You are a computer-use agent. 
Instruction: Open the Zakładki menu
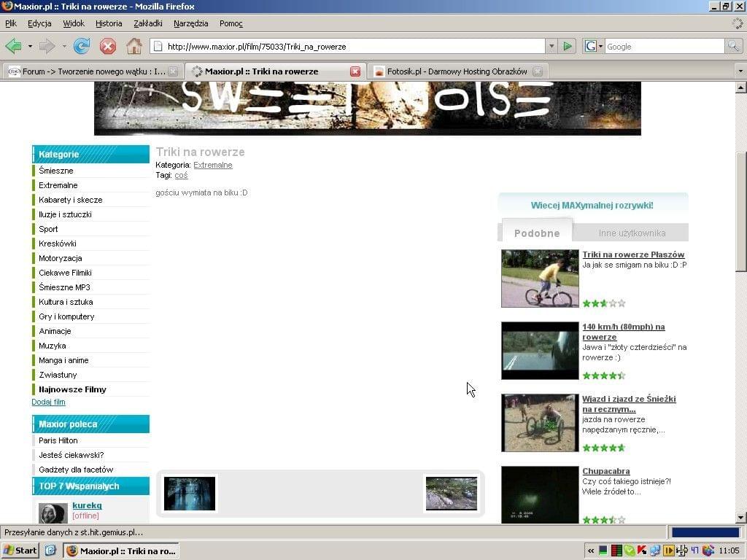(x=148, y=23)
